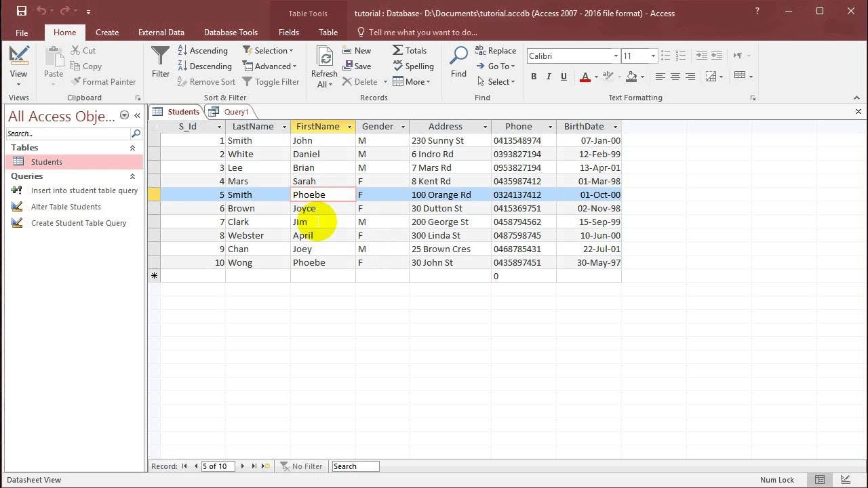Sort records with Ascending button
Image resolution: width=868 pixels, height=488 pixels.
[203, 51]
